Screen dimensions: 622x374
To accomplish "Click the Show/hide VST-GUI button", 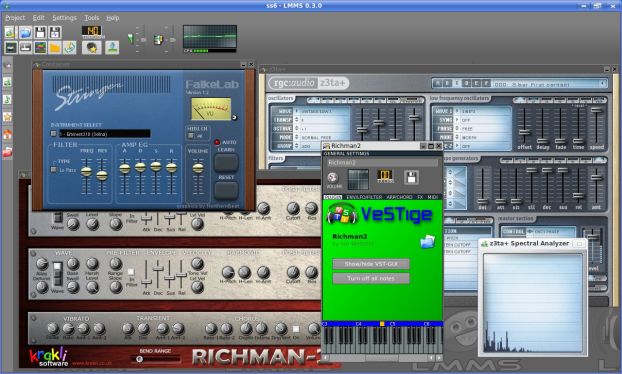I will (371, 264).
